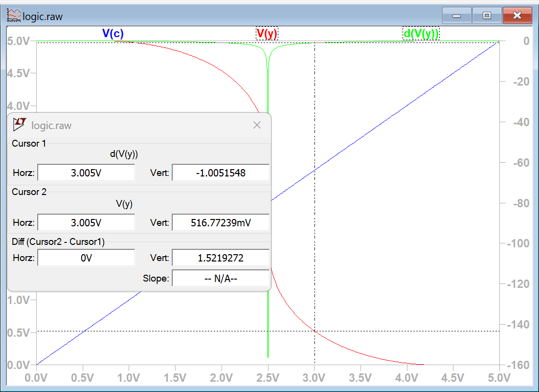The width and height of the screenshot is (539, 392).
Task: Click the -80 label on the right axis
Action: click(521, 203)
